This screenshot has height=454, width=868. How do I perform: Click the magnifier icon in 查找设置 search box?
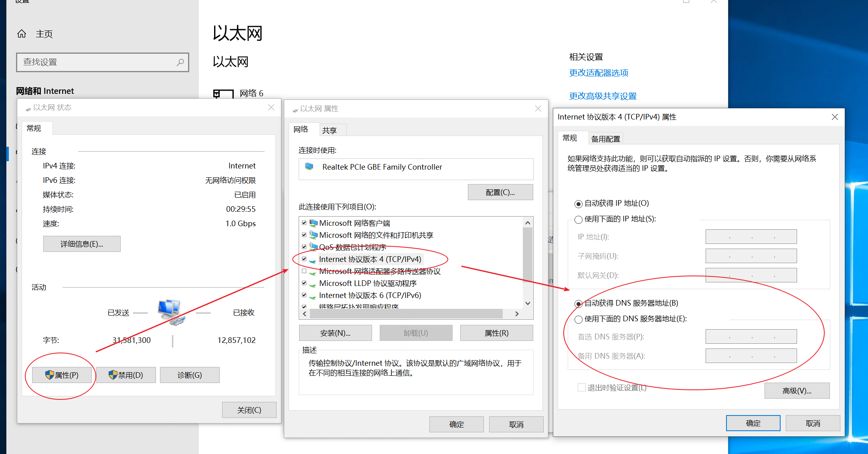coord(180,62)
